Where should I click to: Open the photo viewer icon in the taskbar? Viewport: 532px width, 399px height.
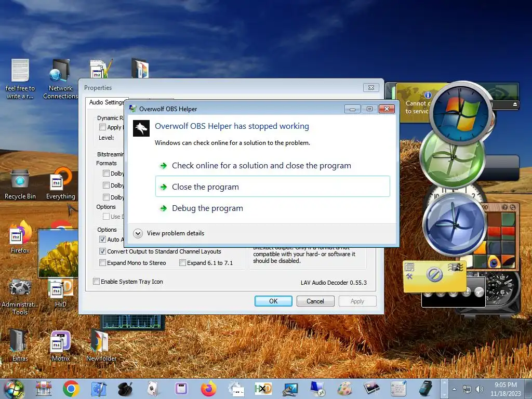click(371, 389)
